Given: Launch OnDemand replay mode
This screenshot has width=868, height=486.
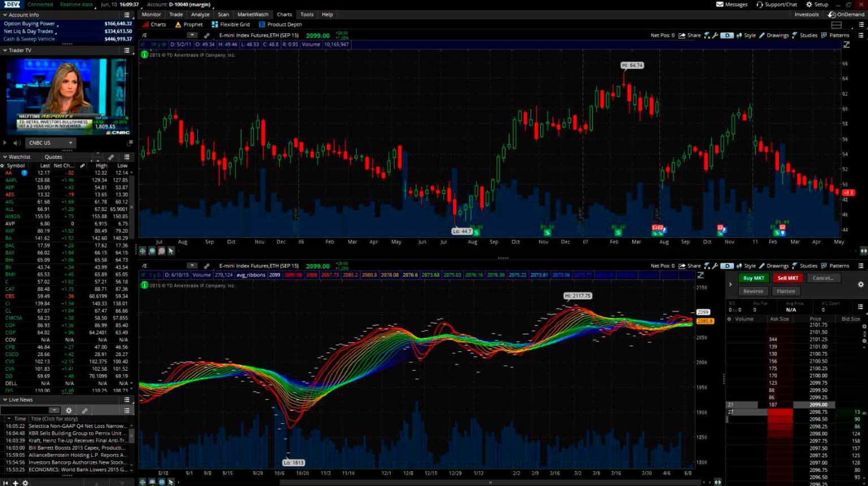Looking at the screenshot, I should [x=846, y=15].
